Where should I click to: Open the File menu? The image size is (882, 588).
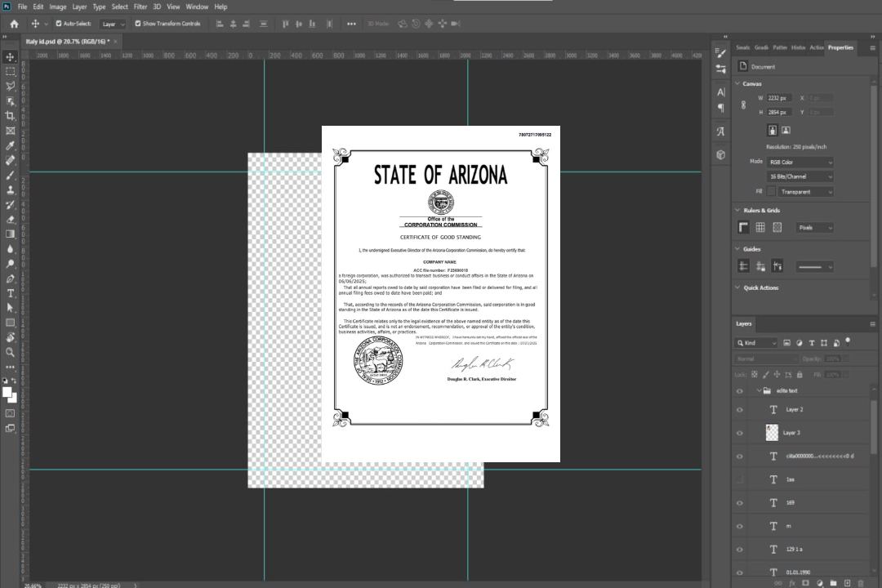tap(22, 7)
